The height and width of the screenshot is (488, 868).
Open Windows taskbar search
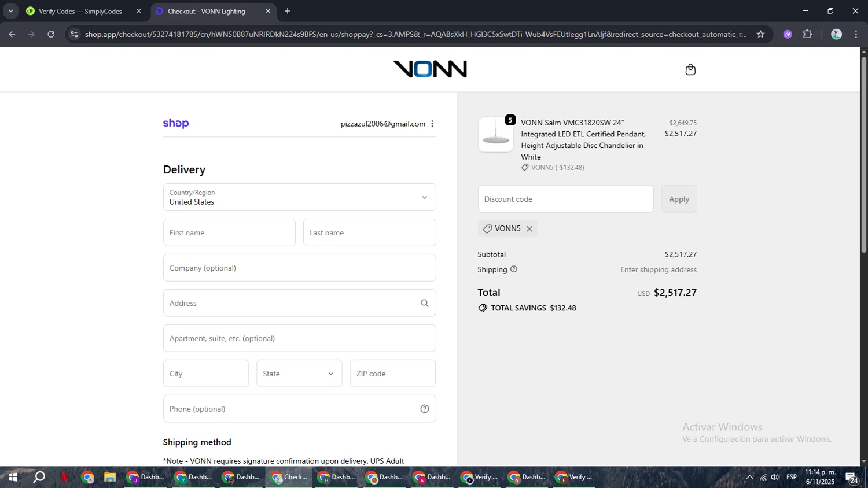click(x=39, y=477)
